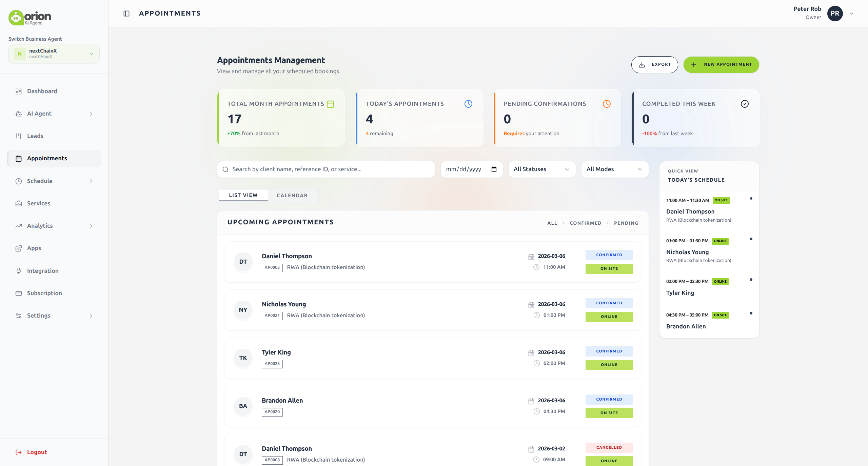Export the appointments list

point(654,64)
